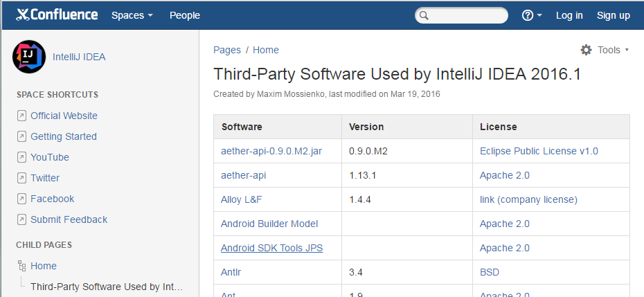
Task: Click the License column header
Action: pyautogui.click(x=551, y=127)
